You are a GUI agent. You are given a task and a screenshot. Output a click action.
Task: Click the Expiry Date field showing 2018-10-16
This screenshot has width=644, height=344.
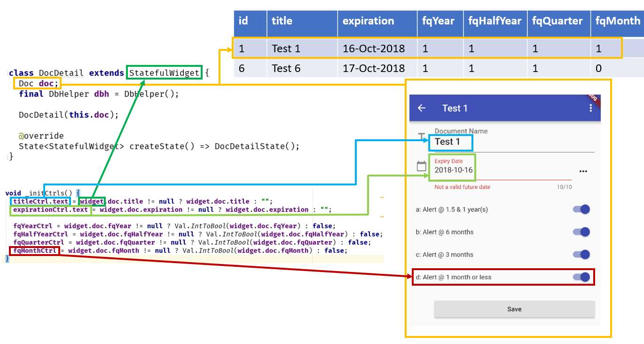pos(451,171)
